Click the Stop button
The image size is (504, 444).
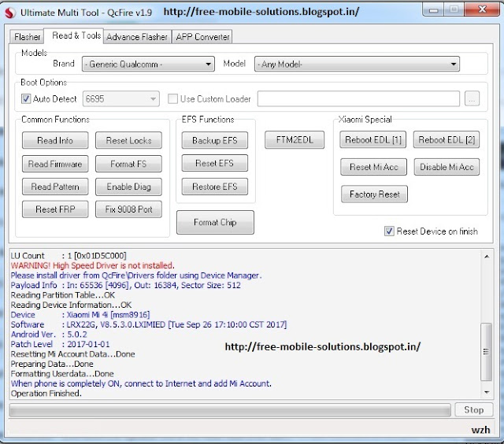474,410
